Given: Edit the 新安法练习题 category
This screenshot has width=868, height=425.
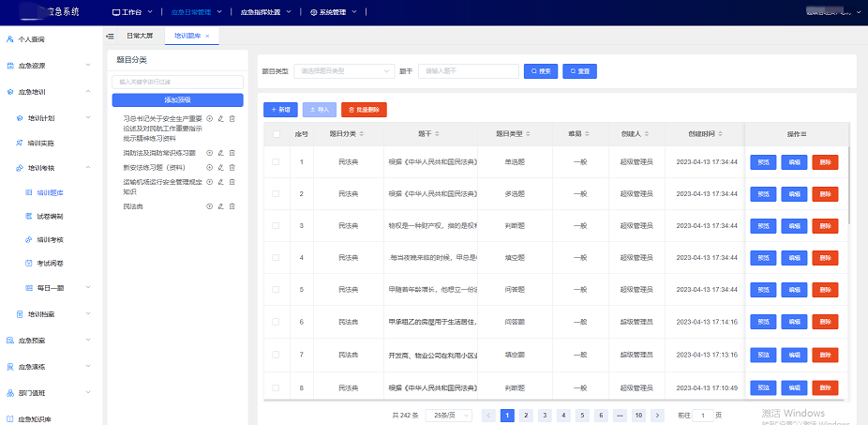Looking at the screenshot, I should (x=221, y=167).
